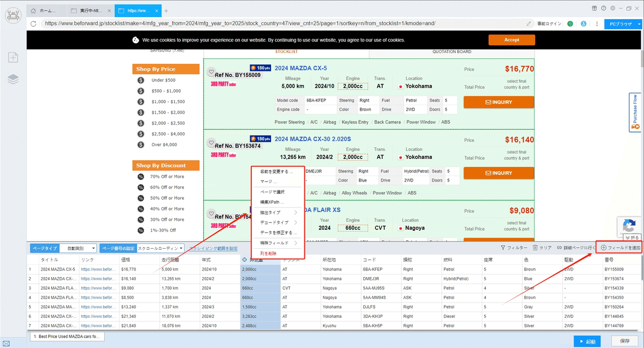Click the percent icon next to 70% Off or More
This screenshot has width=644, height=348.
141,177
